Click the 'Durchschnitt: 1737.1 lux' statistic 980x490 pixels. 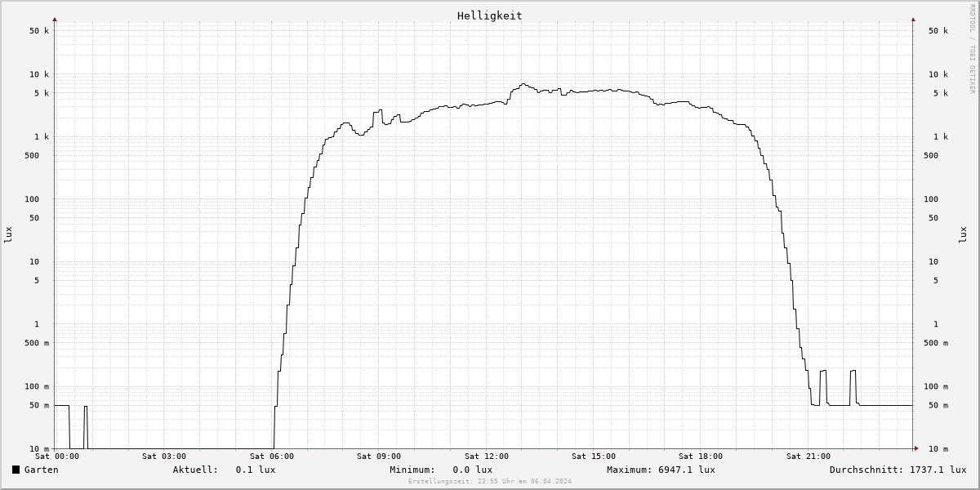coord(898,470)
